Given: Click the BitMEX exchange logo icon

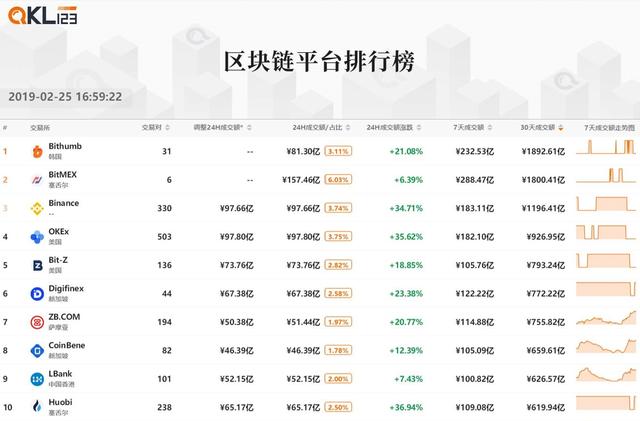Looking at the screenshot, I should [37, 180].
